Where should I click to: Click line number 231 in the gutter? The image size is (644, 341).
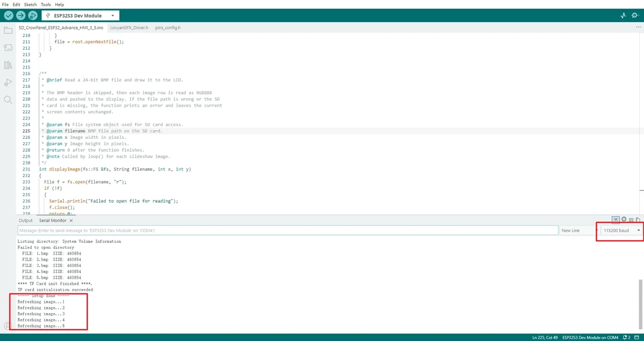[26, 169]
